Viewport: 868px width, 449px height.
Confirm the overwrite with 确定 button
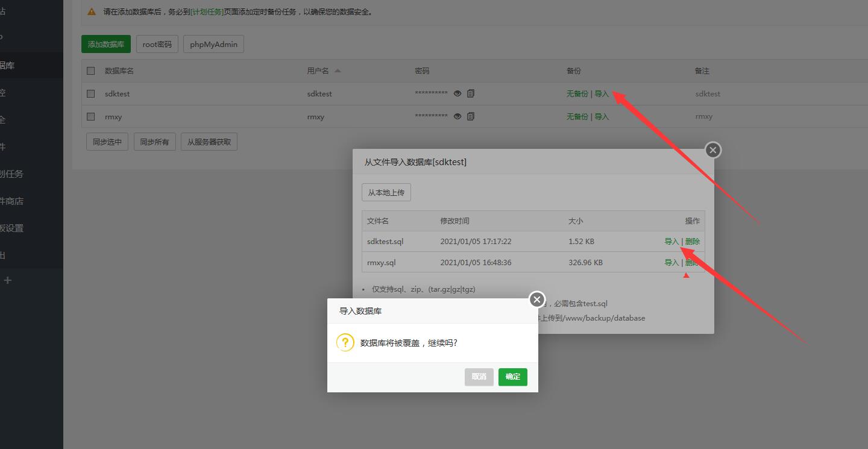[512, 377]
